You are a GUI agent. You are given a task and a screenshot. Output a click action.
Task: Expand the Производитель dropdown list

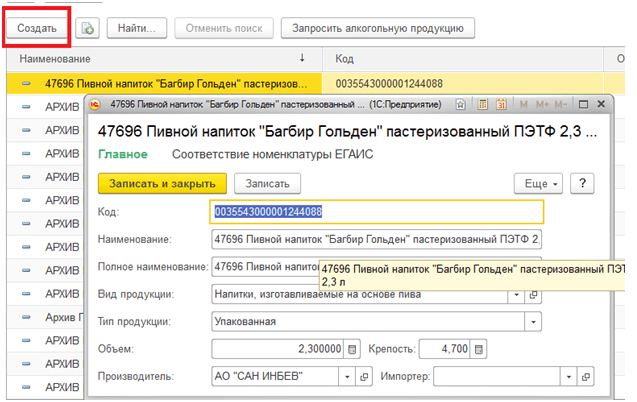(347, 376)
